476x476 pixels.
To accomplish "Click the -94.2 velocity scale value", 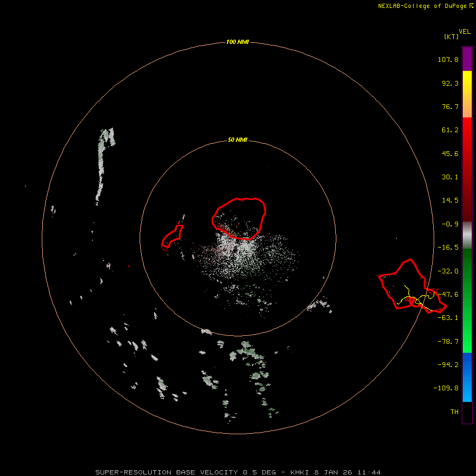I will [x=448, y=365].
